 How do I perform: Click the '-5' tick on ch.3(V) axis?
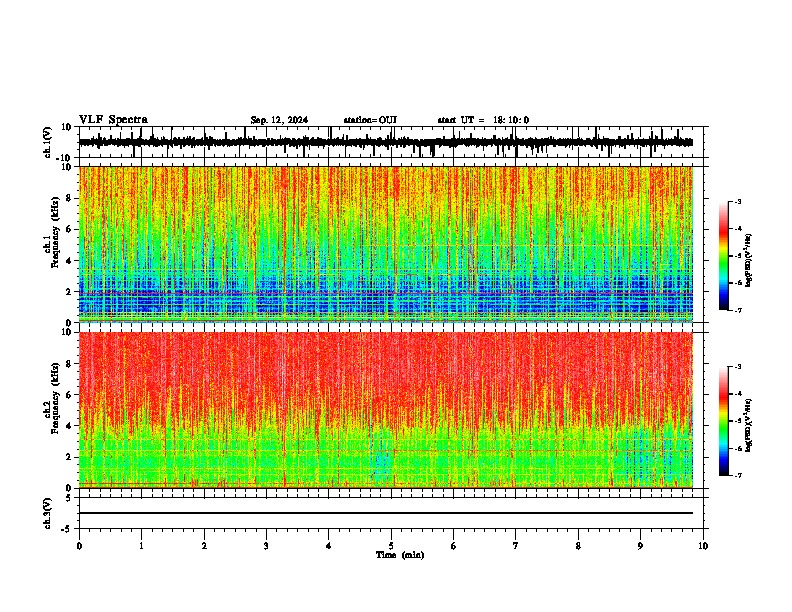(x=68, y=529)
